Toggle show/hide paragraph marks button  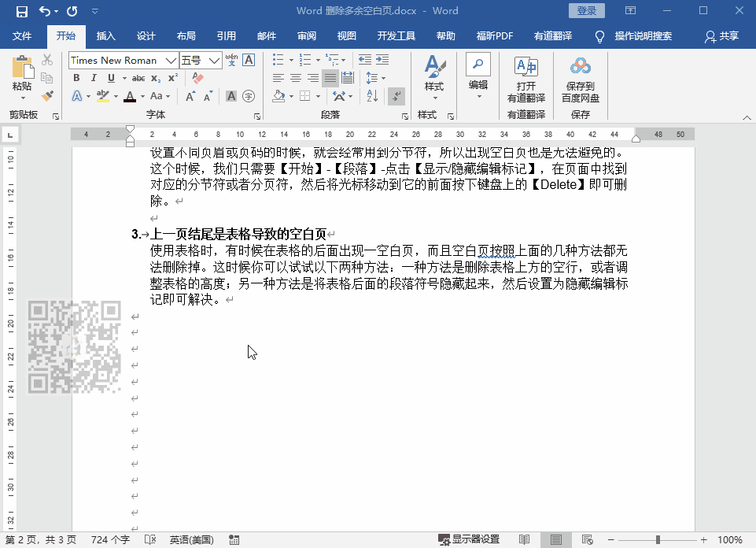click(396, 96)
